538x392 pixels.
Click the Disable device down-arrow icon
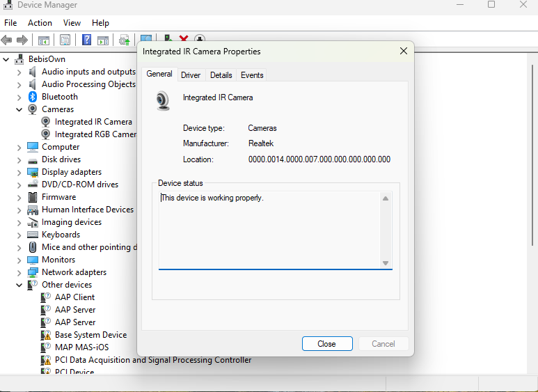coord(200,38)
